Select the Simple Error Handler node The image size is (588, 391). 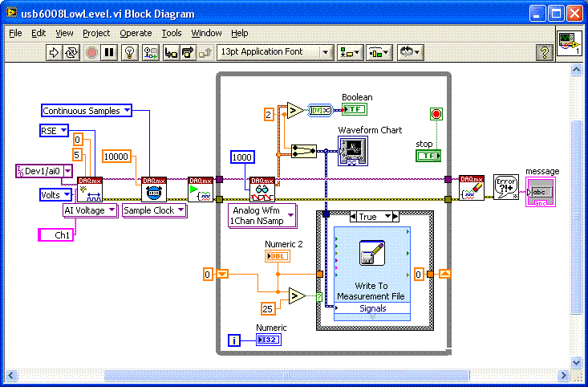click(506, 187)
